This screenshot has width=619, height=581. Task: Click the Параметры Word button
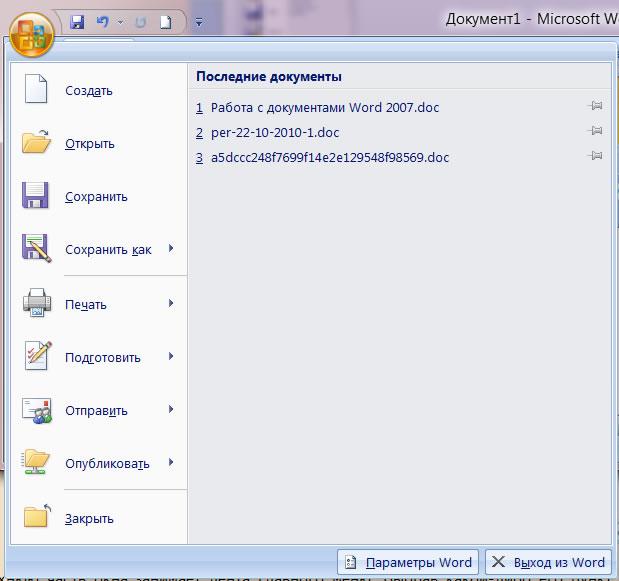[408, 562]
